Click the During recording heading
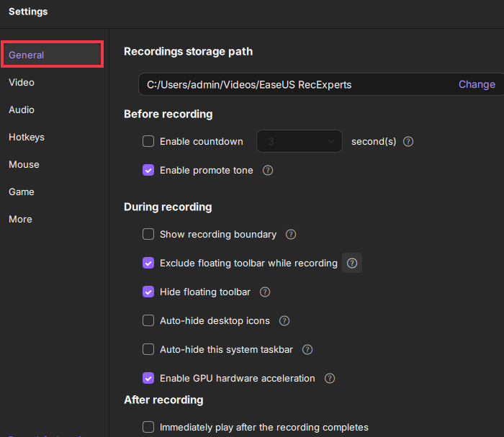The image size is (504, 437). [168, 207]
